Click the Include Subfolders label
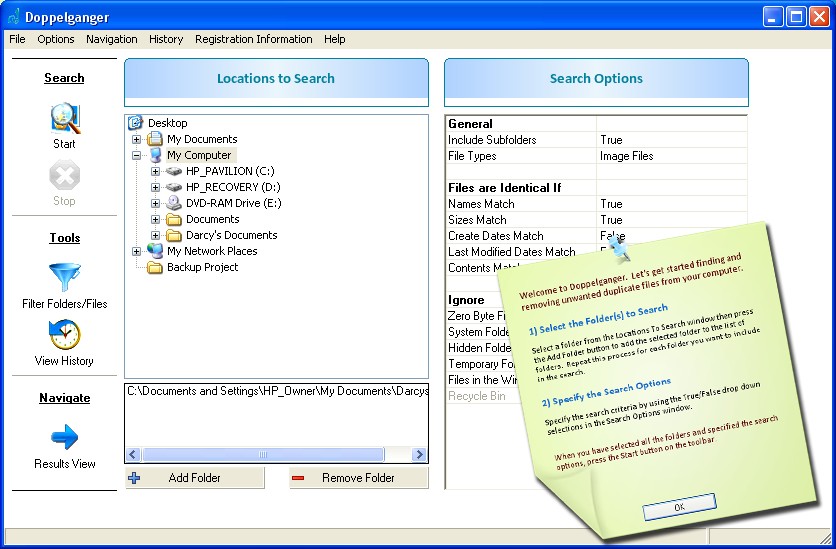The image size is (836, 549). 492,140
